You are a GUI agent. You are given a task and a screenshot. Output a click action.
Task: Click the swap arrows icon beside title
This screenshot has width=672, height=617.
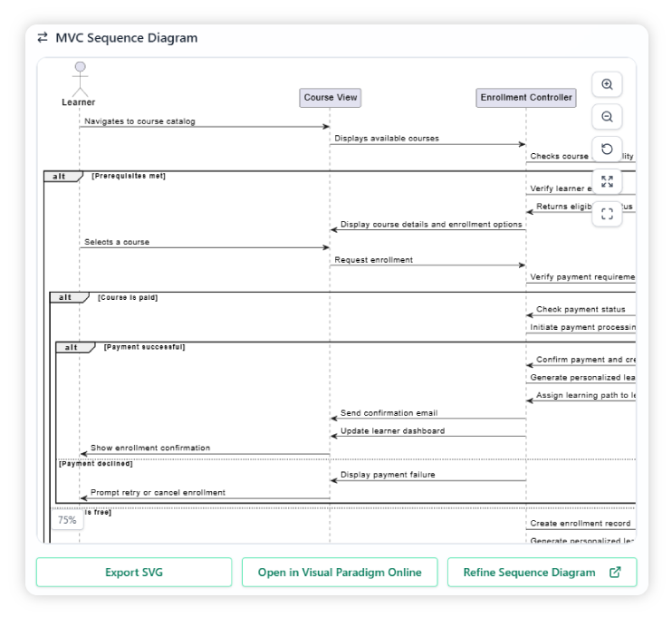coord(43,38)
